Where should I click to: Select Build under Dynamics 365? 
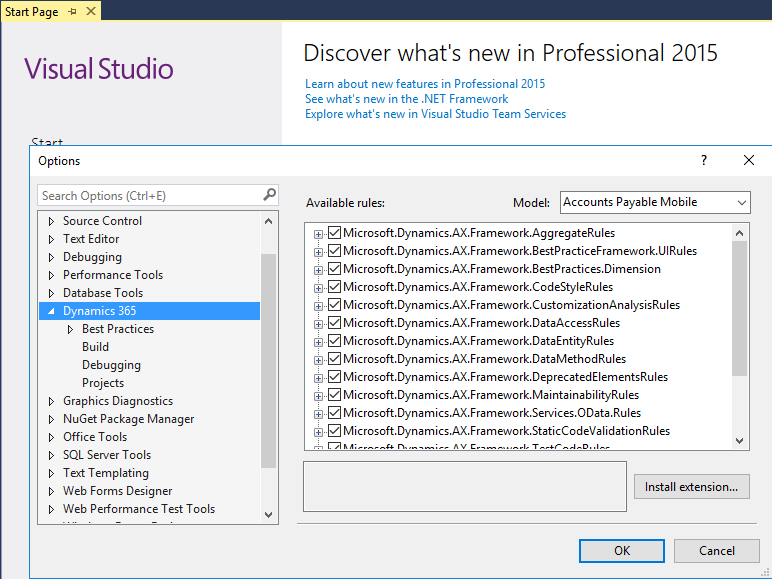coord(96,347)
